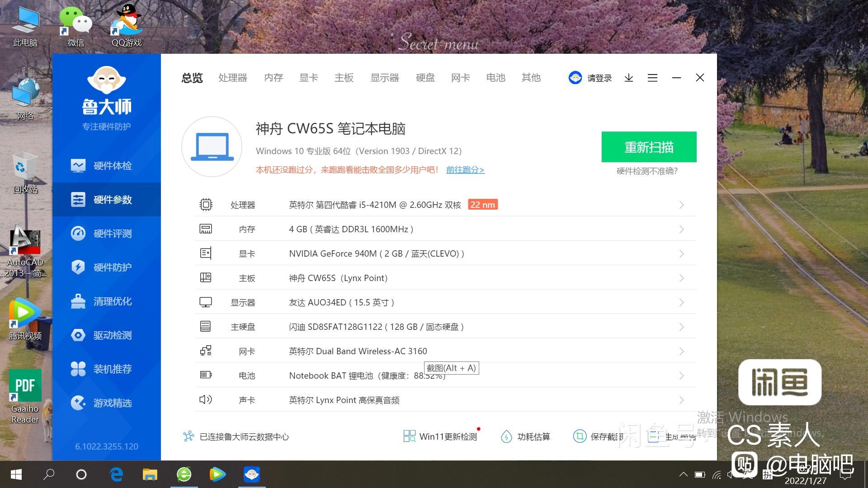Click 保存截图 button
868x488 pixels.
(x=598, y=436)
